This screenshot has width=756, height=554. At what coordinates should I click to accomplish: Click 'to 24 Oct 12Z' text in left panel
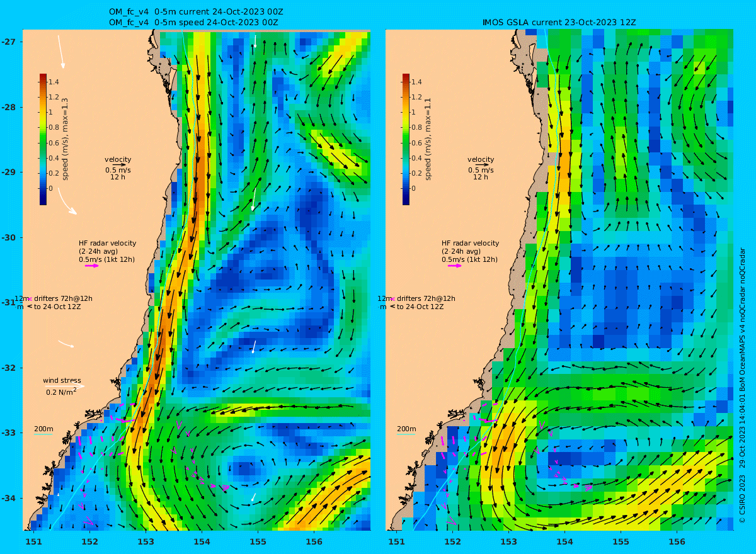(57, 307)
